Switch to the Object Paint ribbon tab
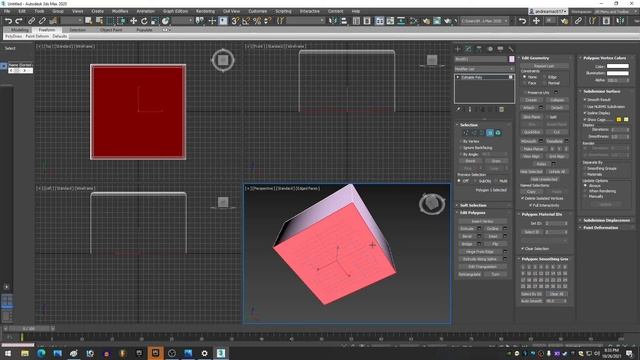The image size is (640, 360). click(x=111, y=30)
